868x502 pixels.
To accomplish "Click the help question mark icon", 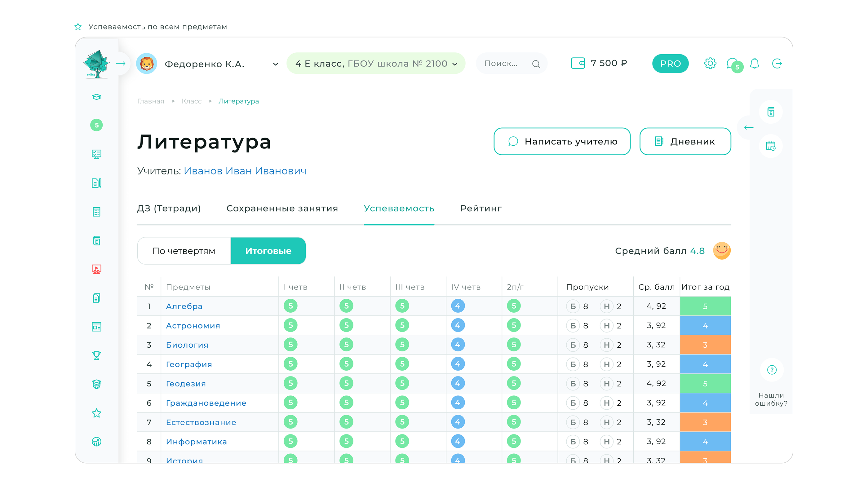I will point(772,370).
